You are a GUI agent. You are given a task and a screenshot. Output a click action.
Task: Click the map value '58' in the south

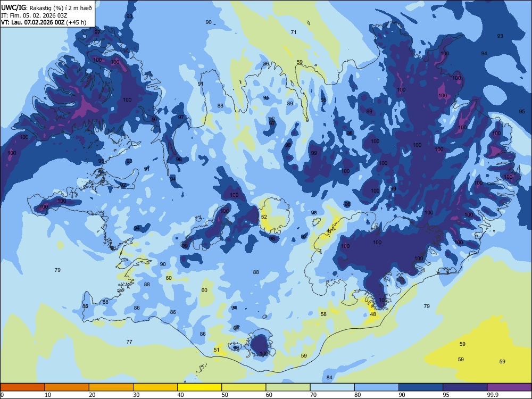[x=323, y=314]
